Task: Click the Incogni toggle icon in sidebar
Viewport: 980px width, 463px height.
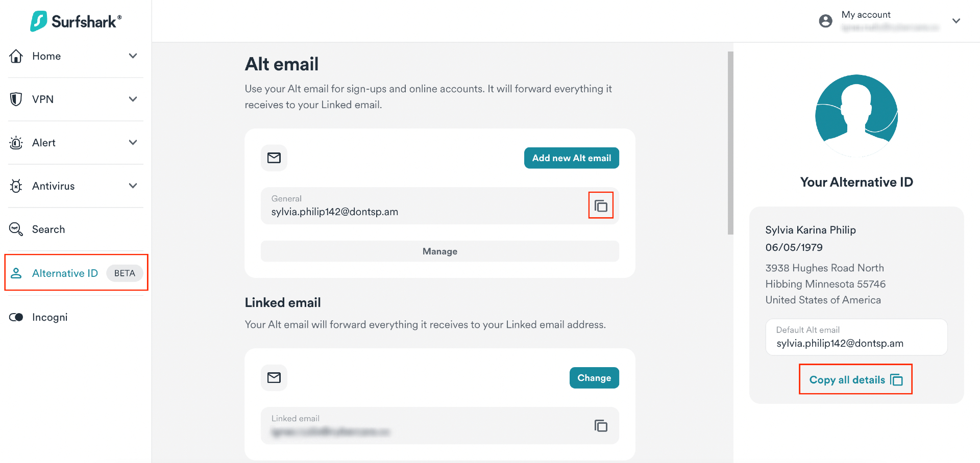Action: click(16, 317)
